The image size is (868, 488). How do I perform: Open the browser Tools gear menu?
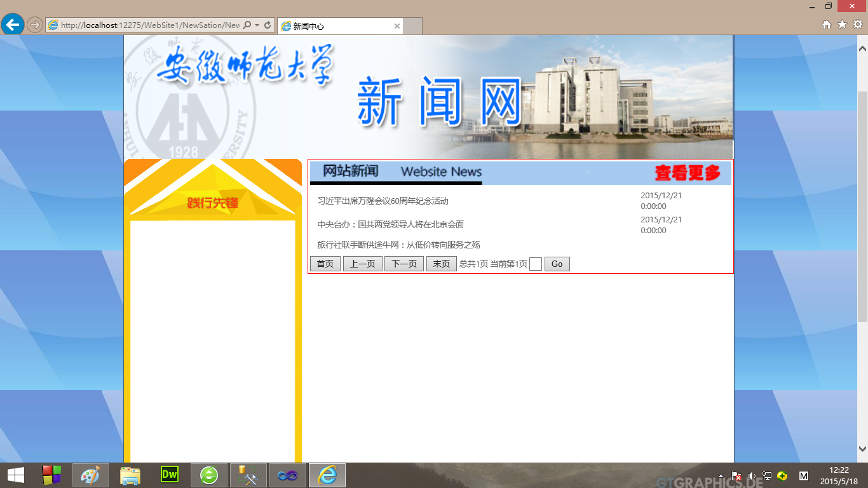[857, 25]
